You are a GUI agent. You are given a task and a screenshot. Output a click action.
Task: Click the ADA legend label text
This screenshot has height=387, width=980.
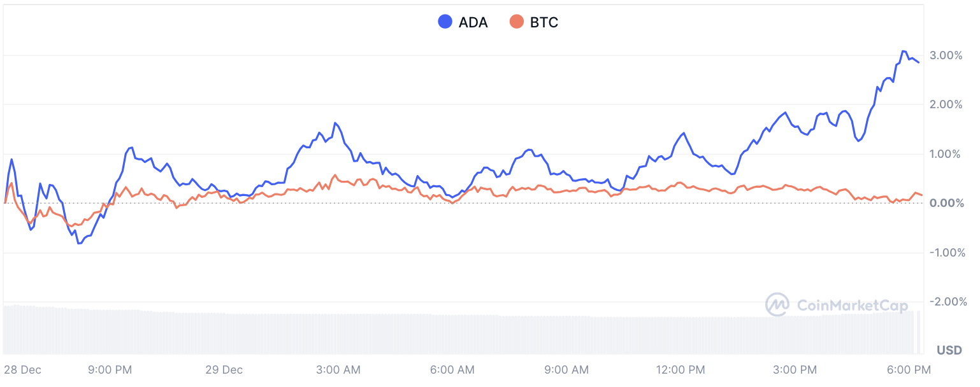(473, 23)
